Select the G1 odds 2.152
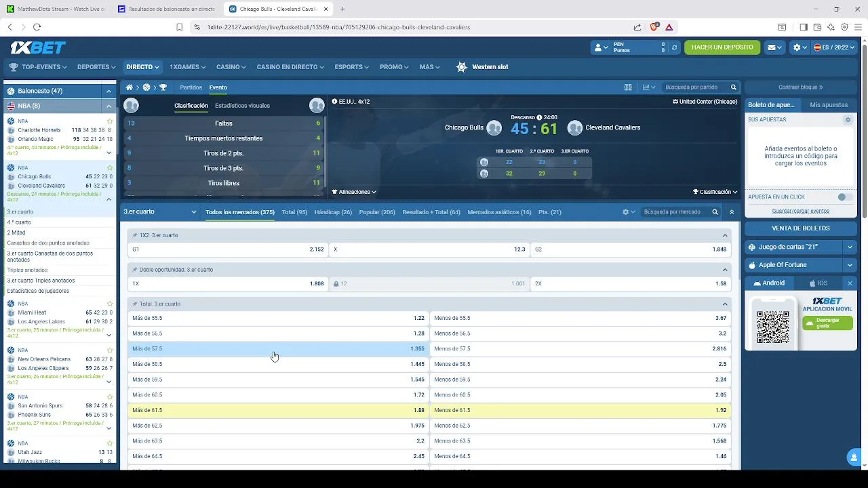This screenshot has height=488, width=868. point(228,249)
